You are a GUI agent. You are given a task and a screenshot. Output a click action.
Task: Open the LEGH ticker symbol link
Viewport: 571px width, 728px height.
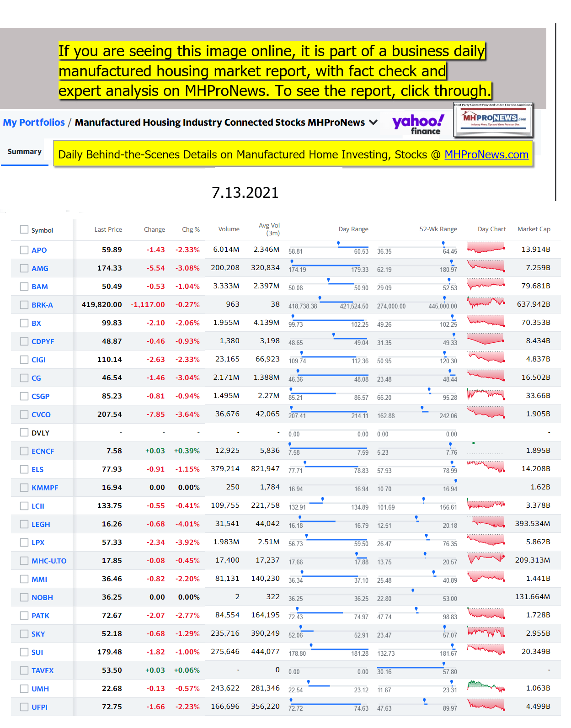[41, 524]
